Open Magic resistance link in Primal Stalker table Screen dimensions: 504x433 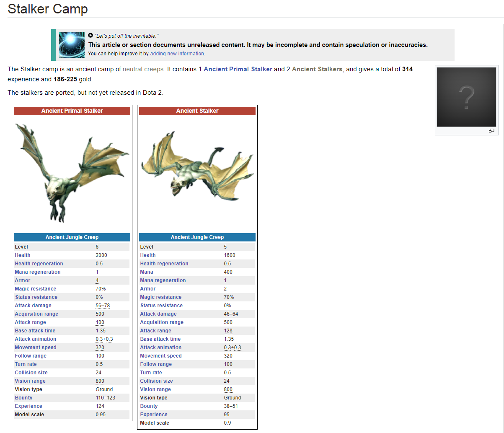pyautogui.click(x=36, y=289)
